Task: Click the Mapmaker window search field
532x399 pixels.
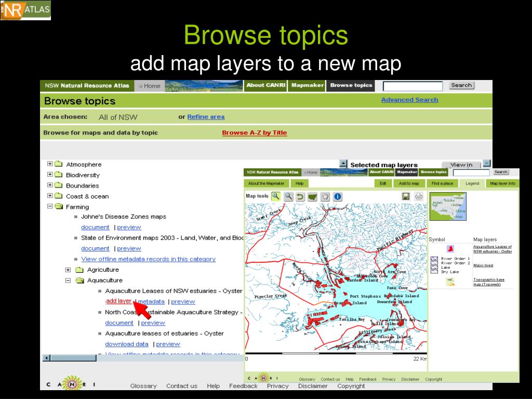Action: pos(471,172)
